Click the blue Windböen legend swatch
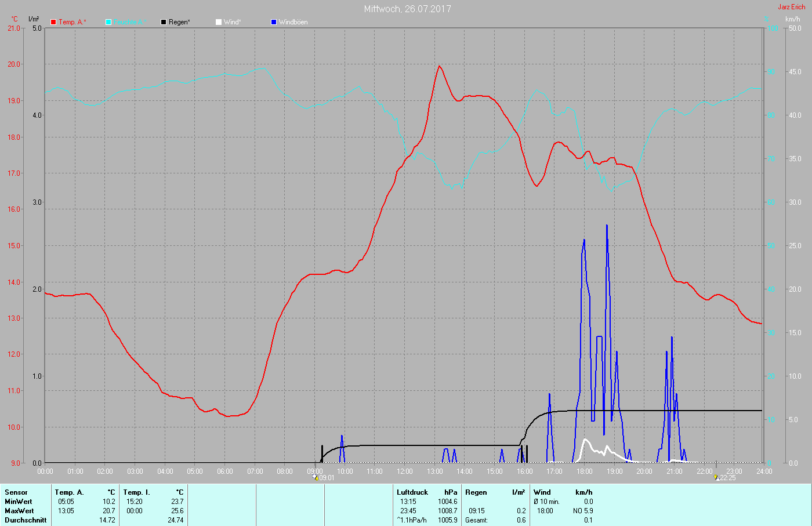The height and width of the screenshot is (526, 812). pos(274,22)
